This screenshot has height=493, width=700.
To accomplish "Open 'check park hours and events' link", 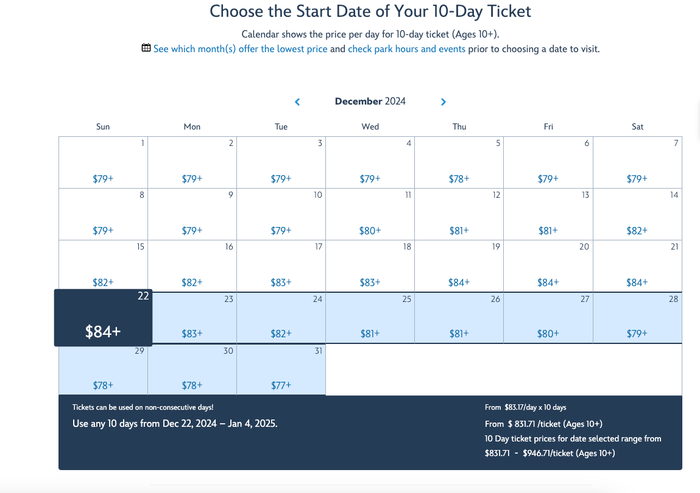I will [x=406, y=49].
